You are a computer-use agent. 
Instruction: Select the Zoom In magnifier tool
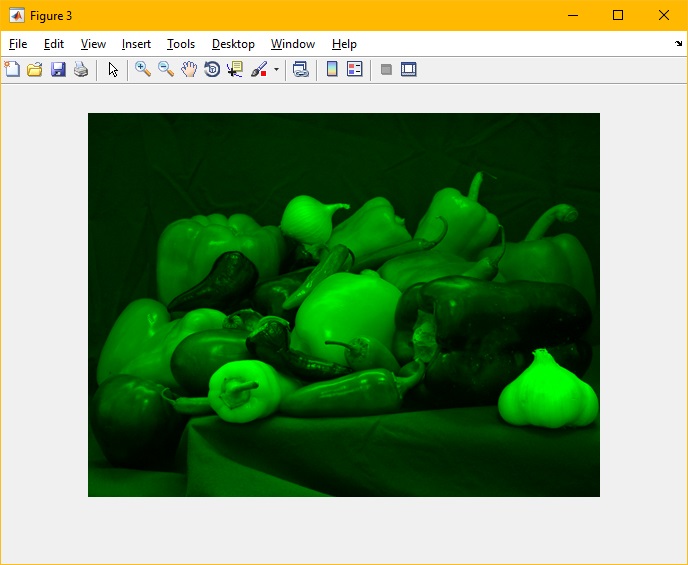pos(143,69)
